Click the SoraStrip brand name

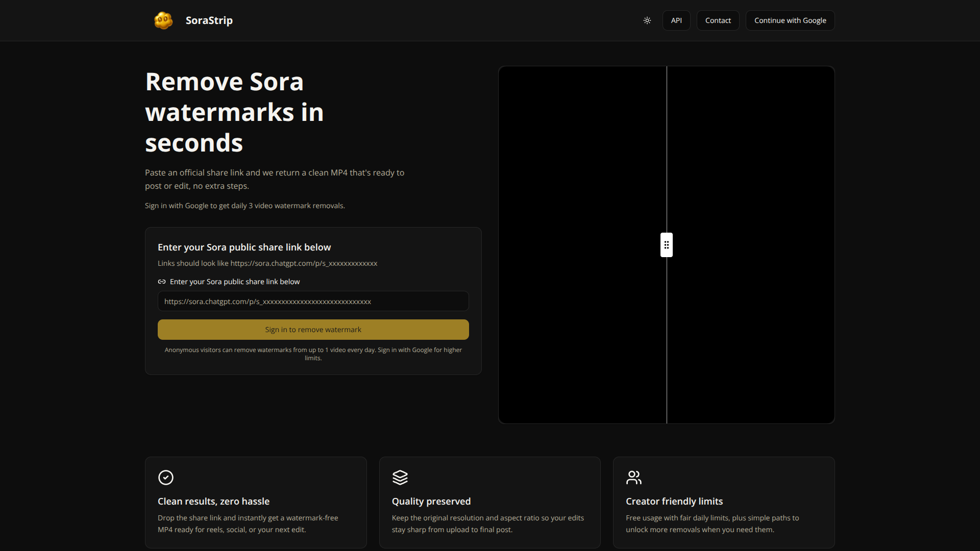209,20
